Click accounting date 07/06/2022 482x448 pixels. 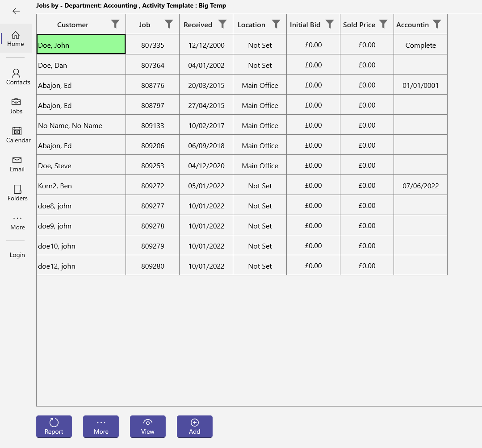pyautogui.click(x=420, y=186)
